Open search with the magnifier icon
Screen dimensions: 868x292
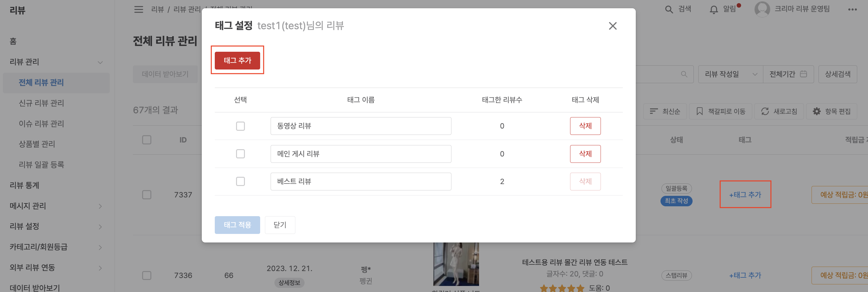[669, 10]
